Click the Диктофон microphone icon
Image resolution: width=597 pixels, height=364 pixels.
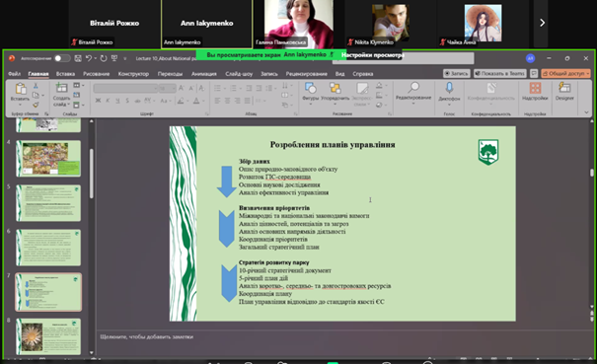pyautogui.click(x=449, y=88)
